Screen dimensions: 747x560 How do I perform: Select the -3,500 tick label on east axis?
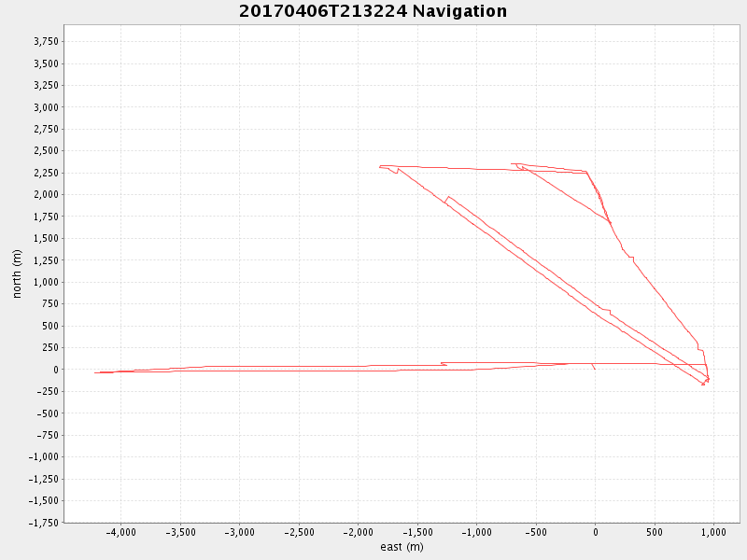tap(179, 533)
